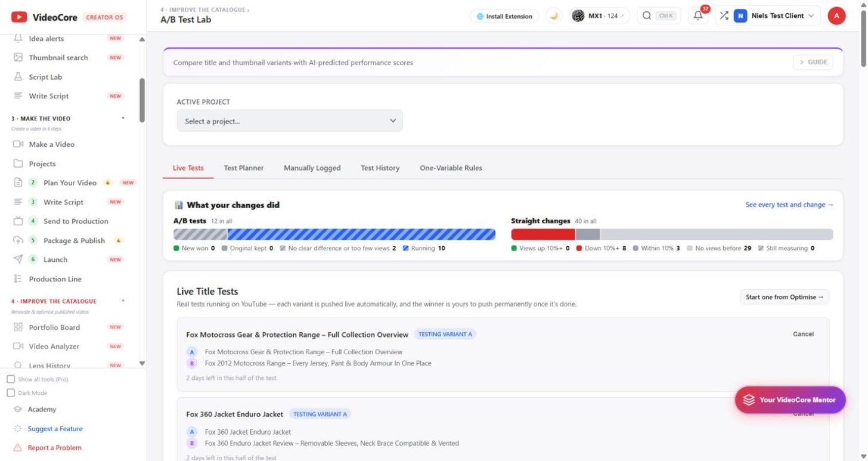Image resolution: width=868 pixels, height=461 pixels.
Task: Collapse the Improve the Catalogue section
Action: [123, 301]
